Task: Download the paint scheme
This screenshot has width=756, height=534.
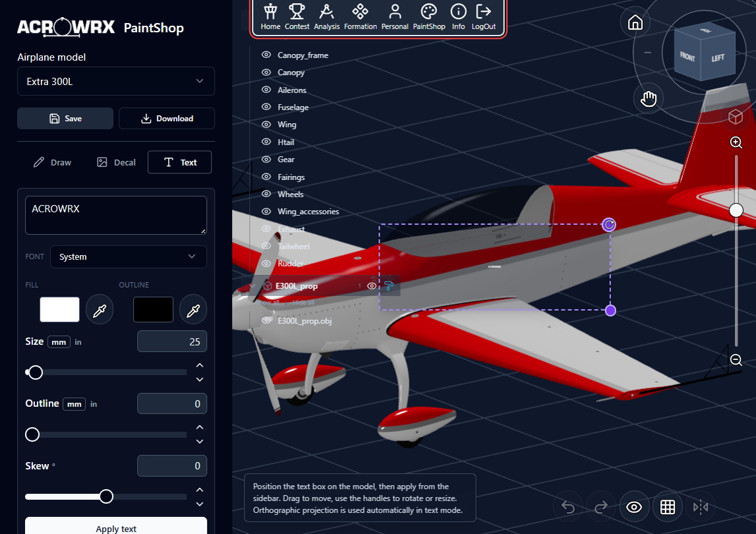Action: point(167,118)
